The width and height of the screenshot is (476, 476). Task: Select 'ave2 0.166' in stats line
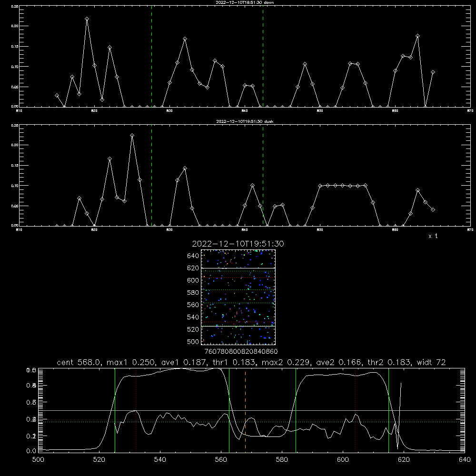pos(339,362)
